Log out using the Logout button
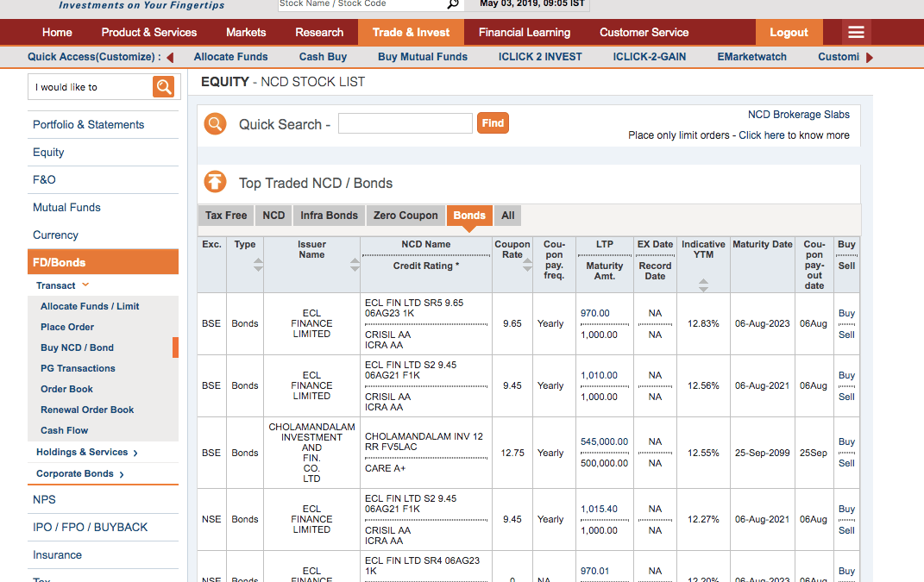The width and height of the screenshot is (924, 582). point(789,33)
